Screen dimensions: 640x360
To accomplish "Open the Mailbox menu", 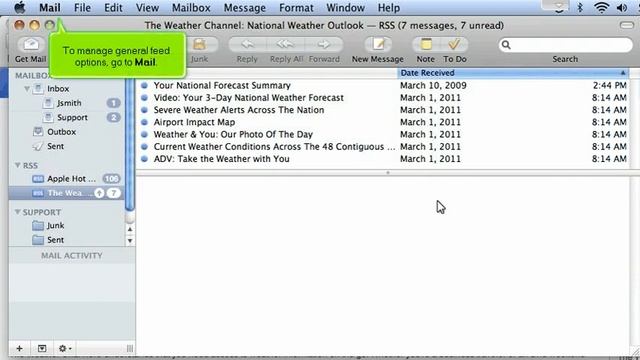I will click(191, 7).
